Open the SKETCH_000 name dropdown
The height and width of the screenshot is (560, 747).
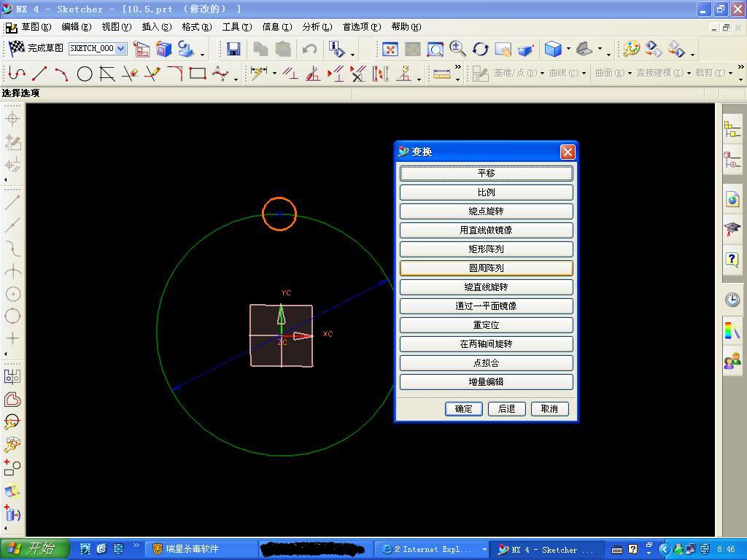[120, 49]
